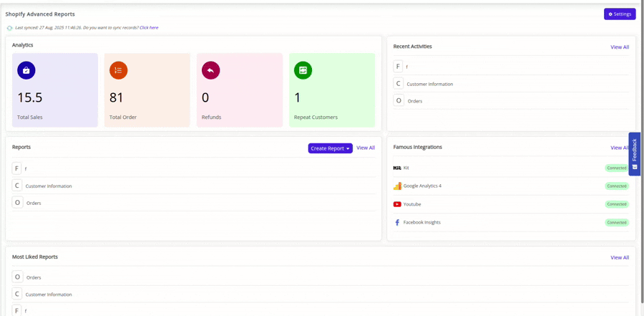Open the Create Report dropdown
Image resolution: width=644 pixels, height=316 pixels.
330,148
